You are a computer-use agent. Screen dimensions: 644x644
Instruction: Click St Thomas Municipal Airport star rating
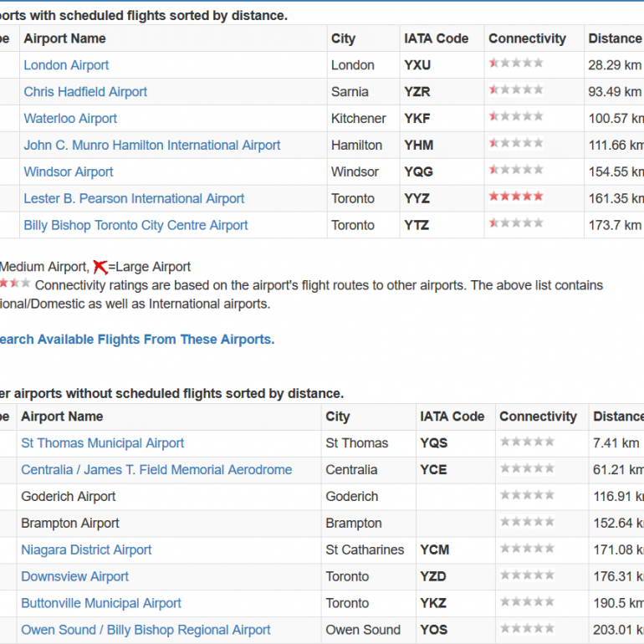[527, 442]
